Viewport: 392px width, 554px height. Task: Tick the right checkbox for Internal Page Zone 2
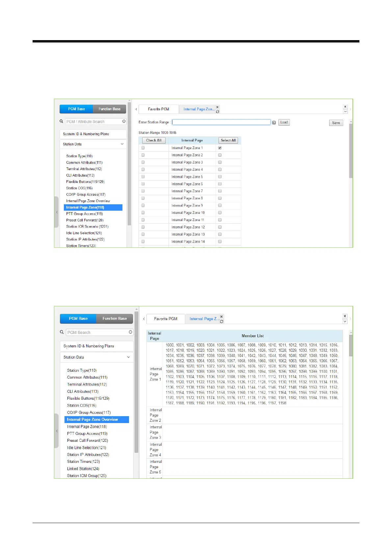220,155
